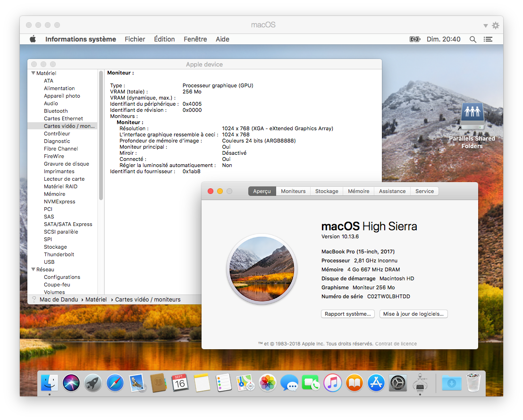Launch Siri from the Dock
The image size is (523, 420).
71,383
